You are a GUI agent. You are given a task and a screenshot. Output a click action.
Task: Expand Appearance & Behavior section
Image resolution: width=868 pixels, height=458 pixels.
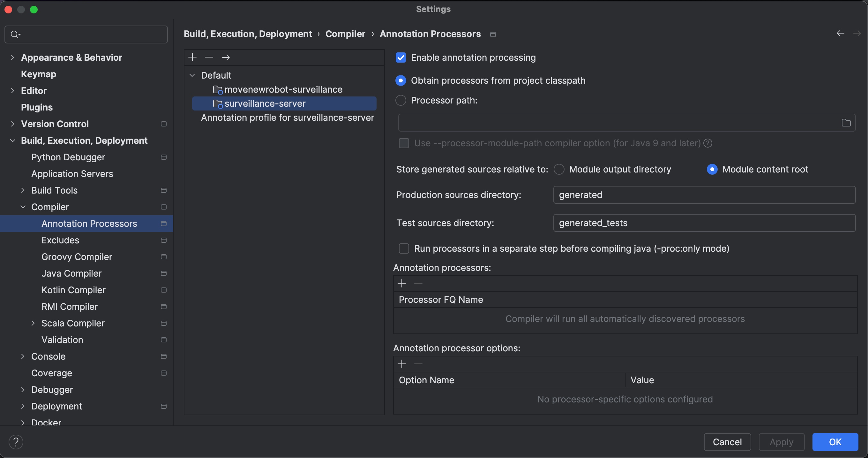coord(12,58)
